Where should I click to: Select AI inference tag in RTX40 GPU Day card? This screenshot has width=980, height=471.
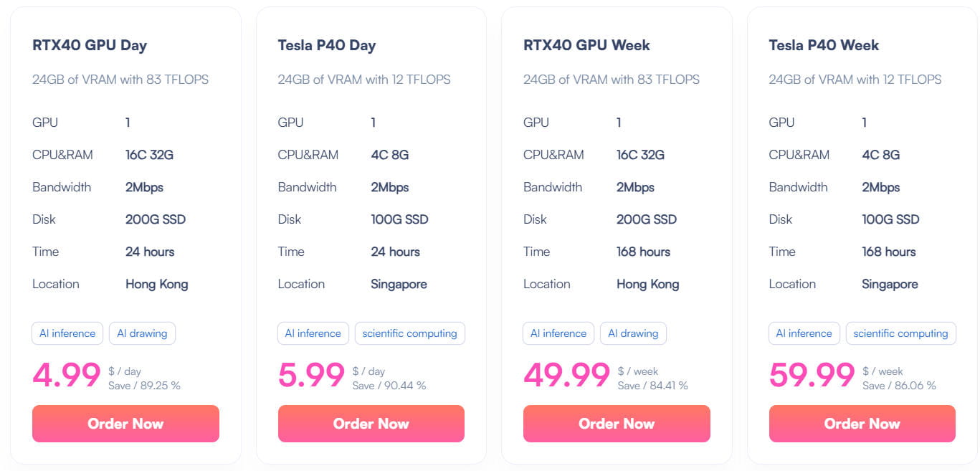pyautogui.click(x=67, y=333)
